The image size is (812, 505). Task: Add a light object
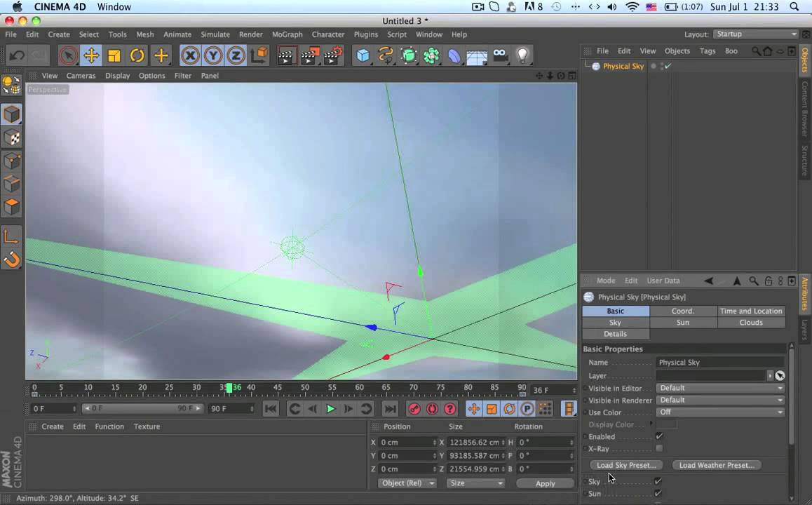[x=522, y=55]
